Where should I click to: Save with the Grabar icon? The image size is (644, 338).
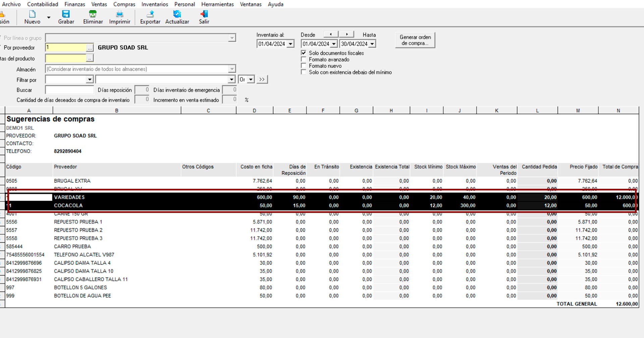(x=66, y=14)
